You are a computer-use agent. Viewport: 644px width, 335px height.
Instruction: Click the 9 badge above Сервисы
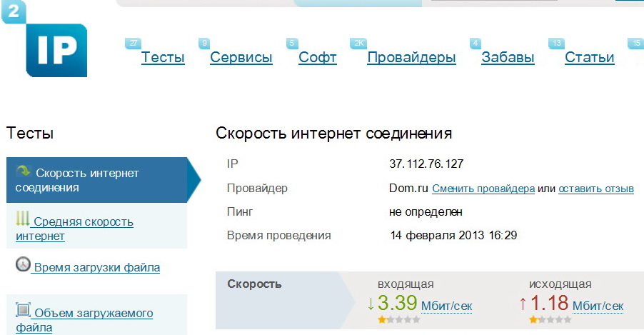204,43
